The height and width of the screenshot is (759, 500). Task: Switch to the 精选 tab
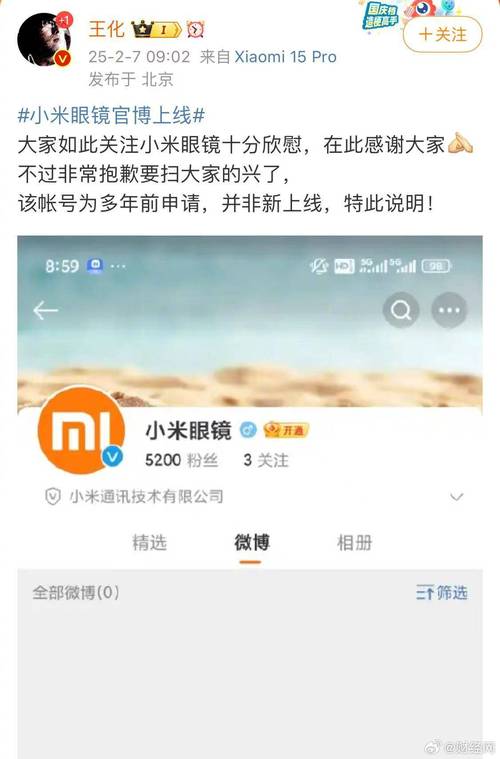pos(150,543)
